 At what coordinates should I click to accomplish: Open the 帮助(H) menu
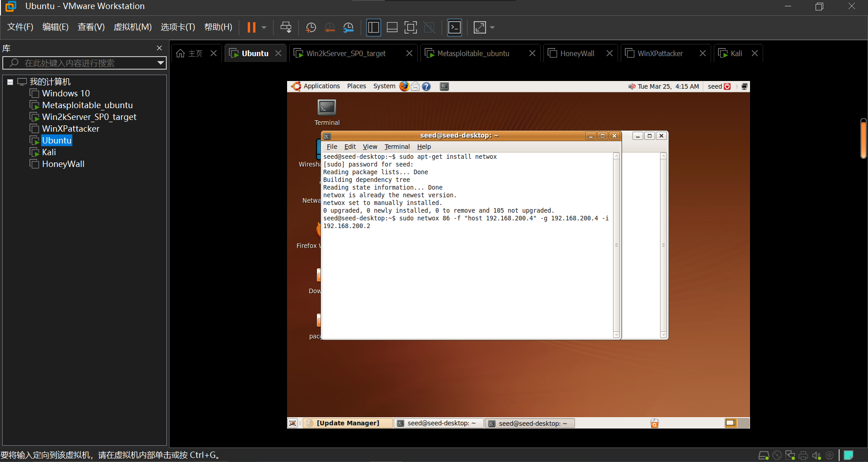[218, 27]
